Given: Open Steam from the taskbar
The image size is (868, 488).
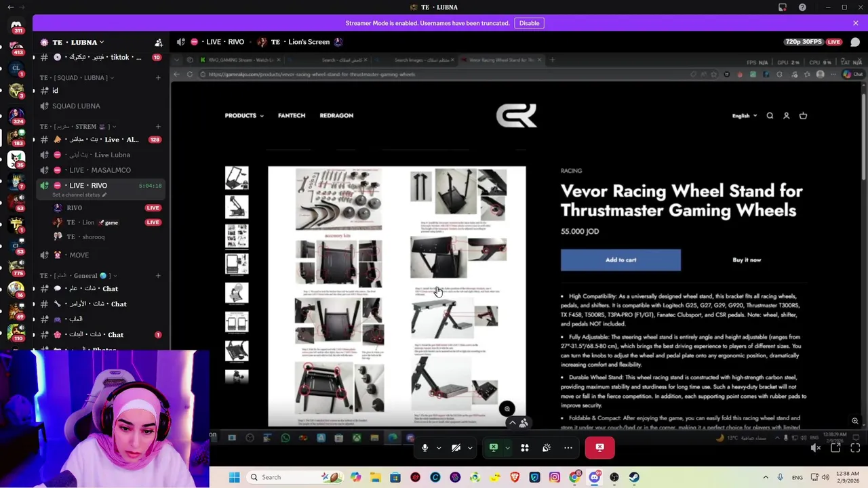Looking at the screenshot, I should [634, 477].
